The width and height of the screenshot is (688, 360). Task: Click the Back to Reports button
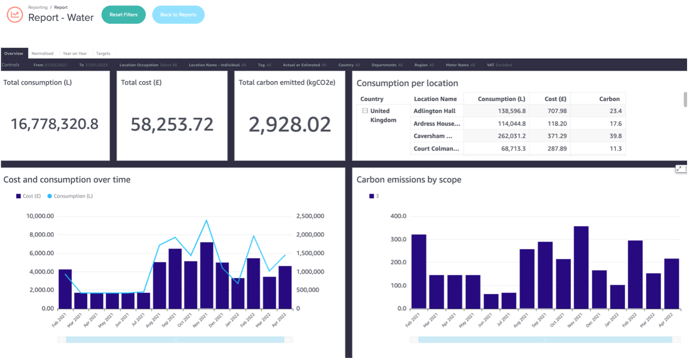(178, 14)
